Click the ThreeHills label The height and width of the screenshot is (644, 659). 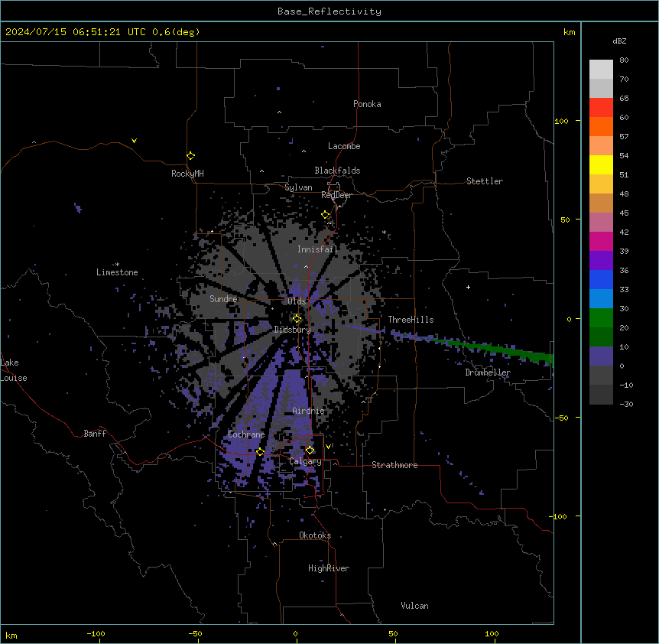click(411, 320)
